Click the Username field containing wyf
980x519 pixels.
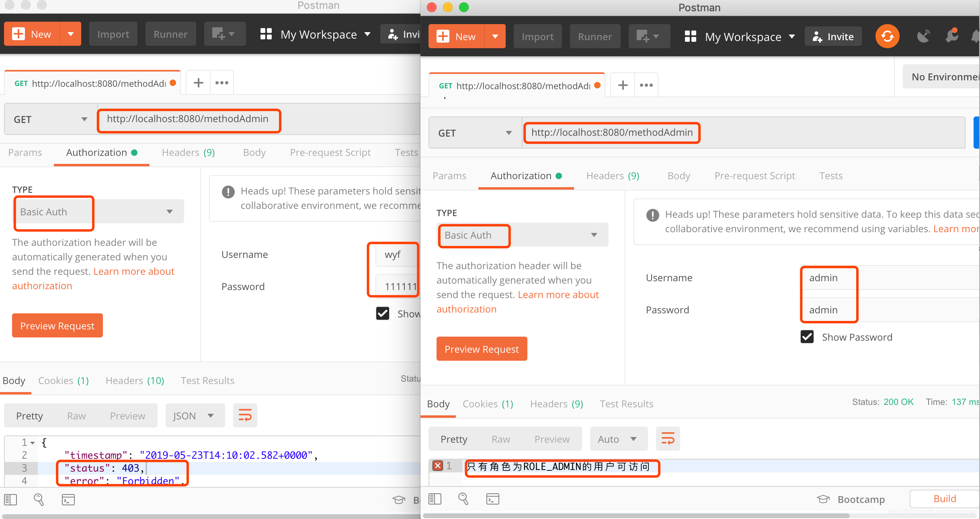pos(398,254)
